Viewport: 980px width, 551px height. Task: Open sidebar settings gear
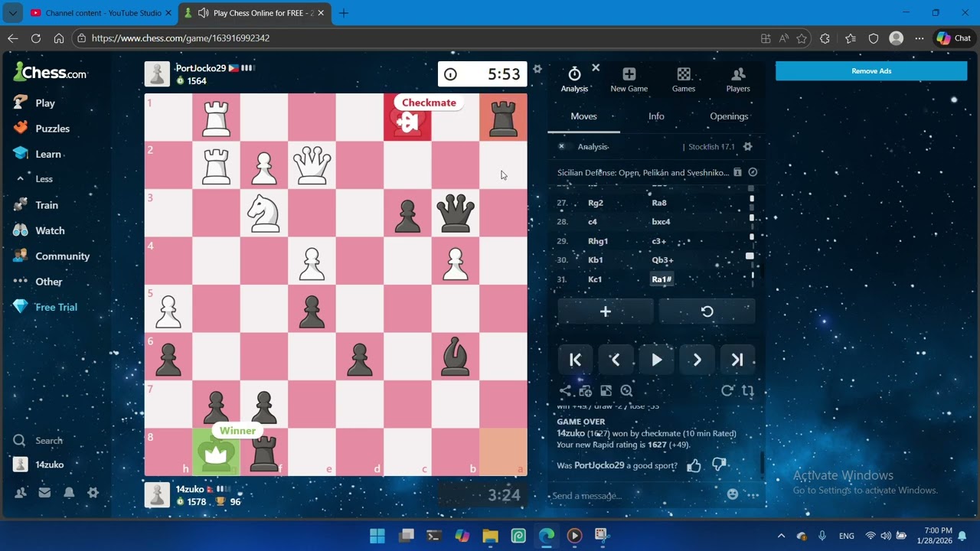click(93, 493)
